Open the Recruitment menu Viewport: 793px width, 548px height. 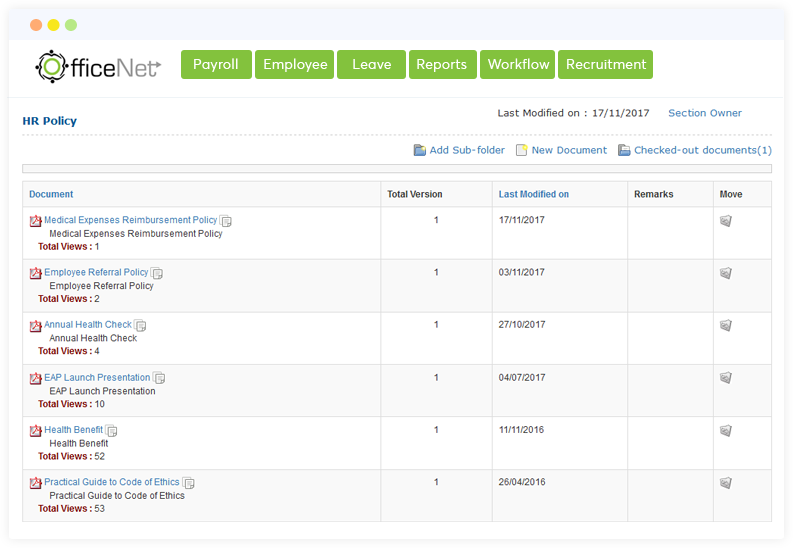(605, 64)
